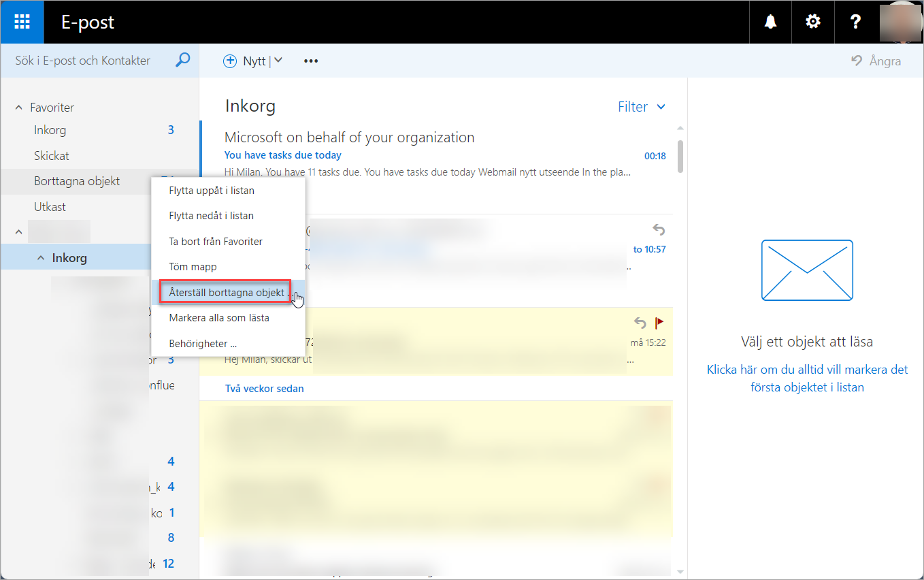Expand the Nytt dropdown arrow

[x=278, y=61]
